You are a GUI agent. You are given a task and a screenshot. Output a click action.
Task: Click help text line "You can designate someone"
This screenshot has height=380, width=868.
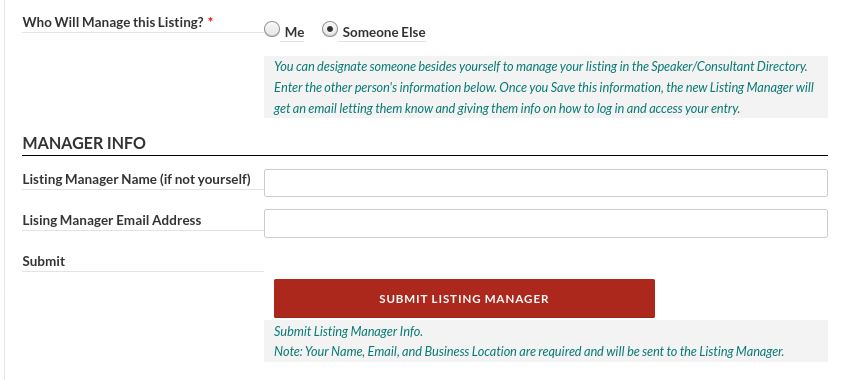pos(541,66)
